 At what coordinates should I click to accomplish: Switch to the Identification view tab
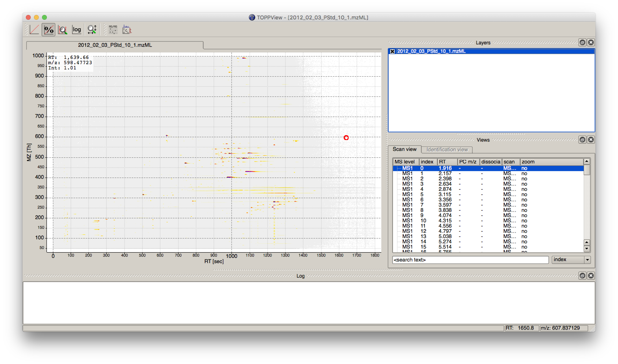pos(447,150)
